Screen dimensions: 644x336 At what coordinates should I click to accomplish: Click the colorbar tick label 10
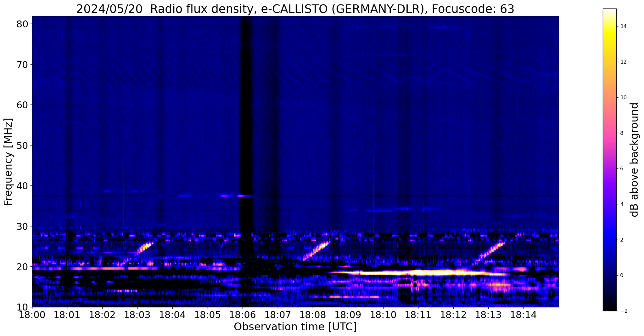point(623,98)
